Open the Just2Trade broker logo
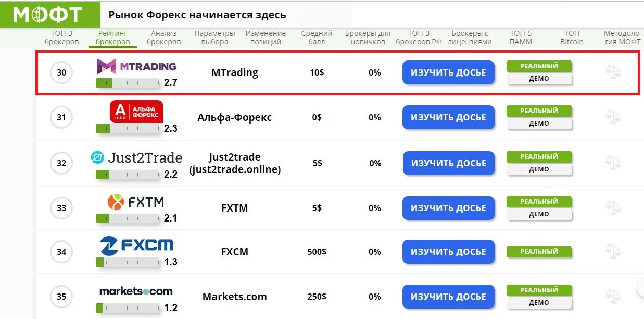The image size is (644, 319). (136, 157)
